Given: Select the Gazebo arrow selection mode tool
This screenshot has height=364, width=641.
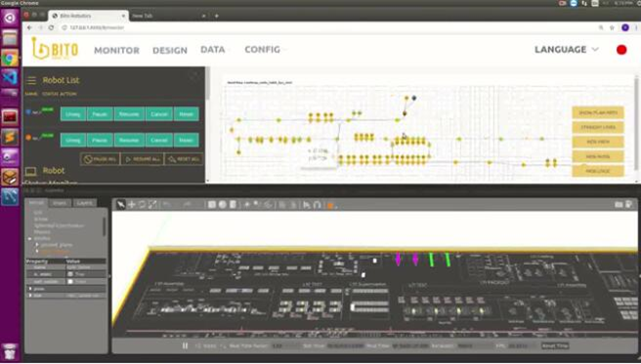Looking at the screenshot, I should coord(120,204).
